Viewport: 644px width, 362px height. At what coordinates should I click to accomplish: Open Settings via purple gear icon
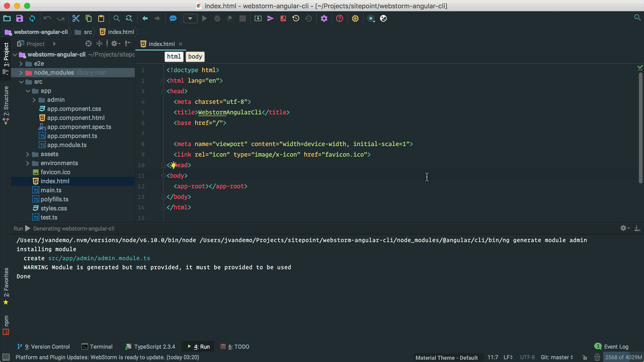point(324,19)
